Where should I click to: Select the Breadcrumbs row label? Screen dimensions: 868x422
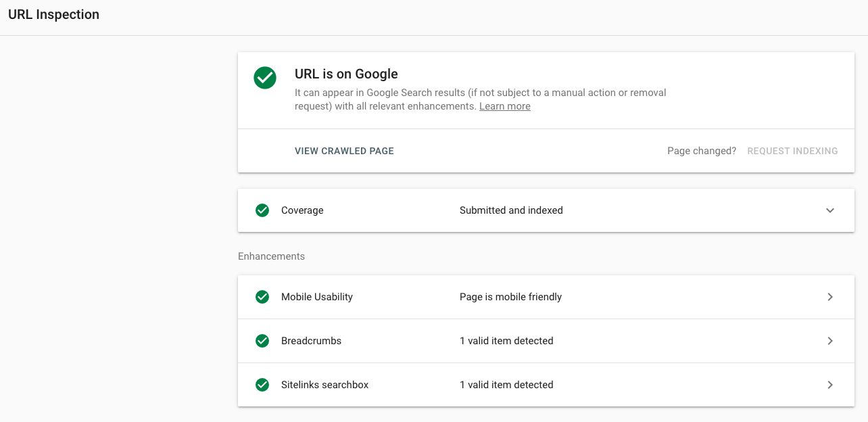pyautogui.click(x=311, y=341)
